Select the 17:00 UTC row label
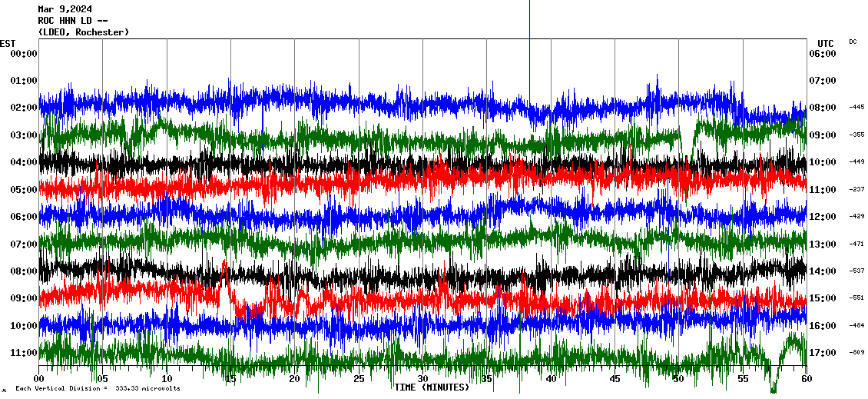The width and height of the screenshot is (868, 399). [x=821, y=353]
